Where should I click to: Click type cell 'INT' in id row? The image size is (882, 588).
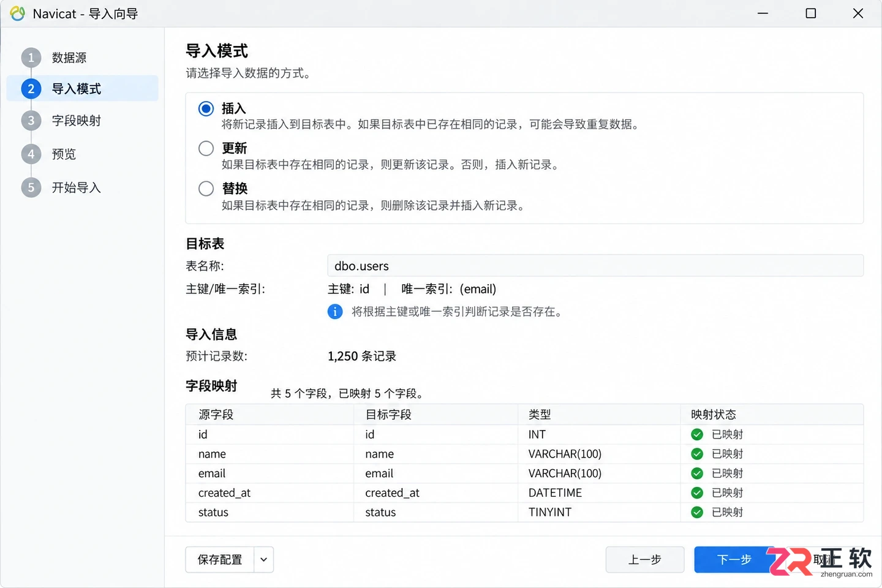537,434
